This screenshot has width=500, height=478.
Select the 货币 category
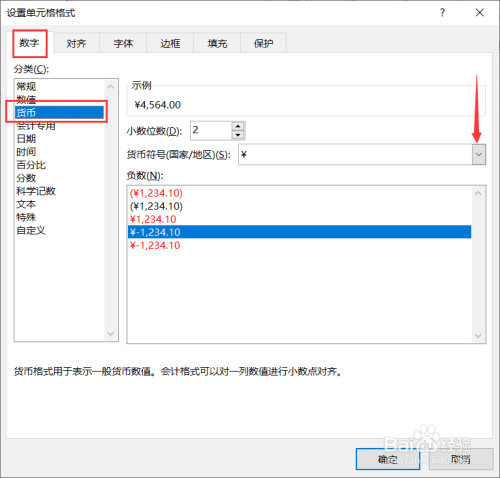(60, 112)
